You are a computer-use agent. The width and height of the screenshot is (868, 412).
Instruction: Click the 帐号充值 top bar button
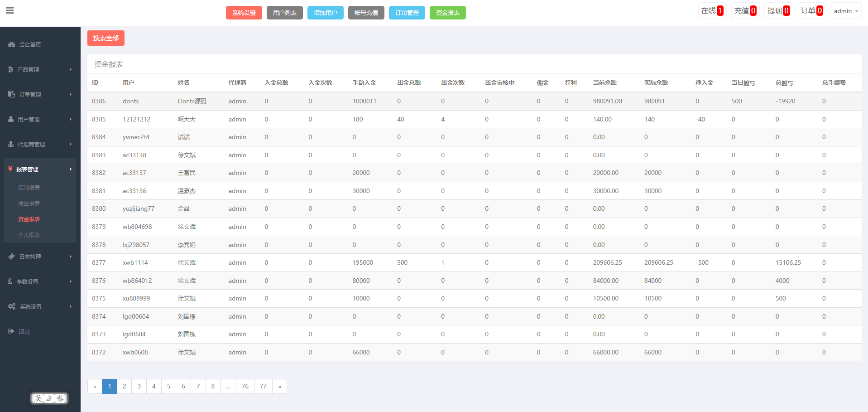click(366, 13)
